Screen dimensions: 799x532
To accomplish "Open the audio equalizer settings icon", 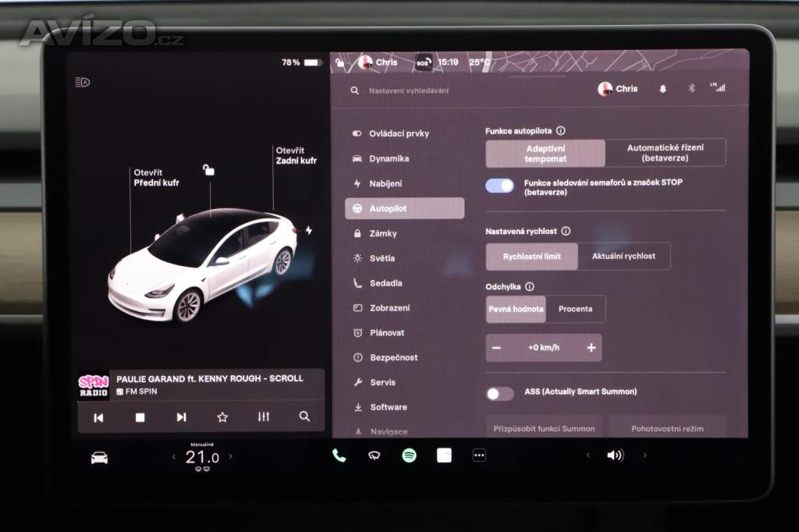I will pyautogui.click(x=263, y=417).
